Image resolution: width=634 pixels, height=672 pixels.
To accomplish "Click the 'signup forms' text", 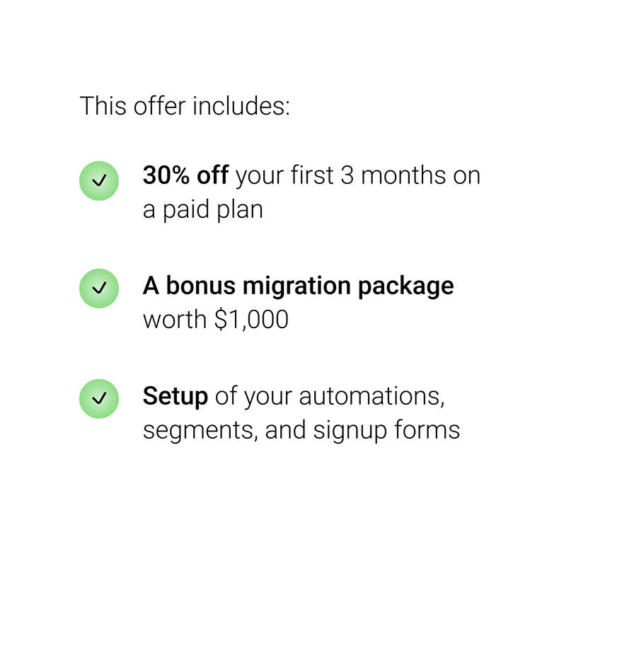I will 386,430.
